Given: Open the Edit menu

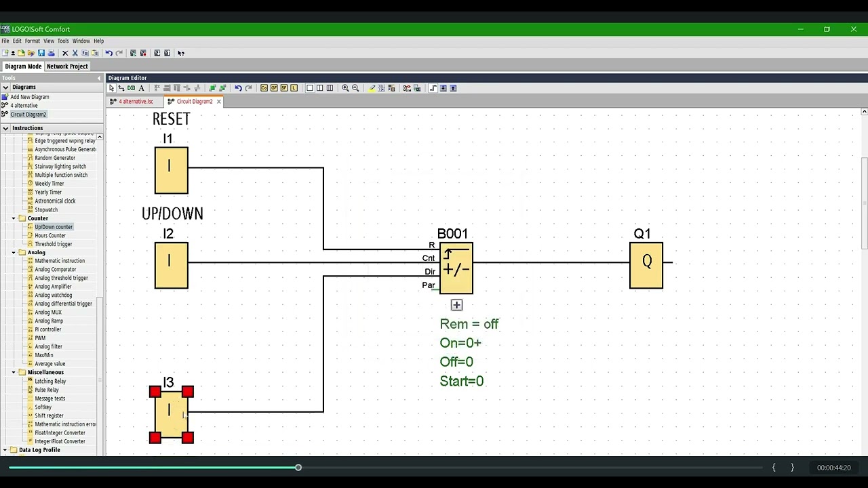Looking at the screenshot, I should [x=17, y=41].
